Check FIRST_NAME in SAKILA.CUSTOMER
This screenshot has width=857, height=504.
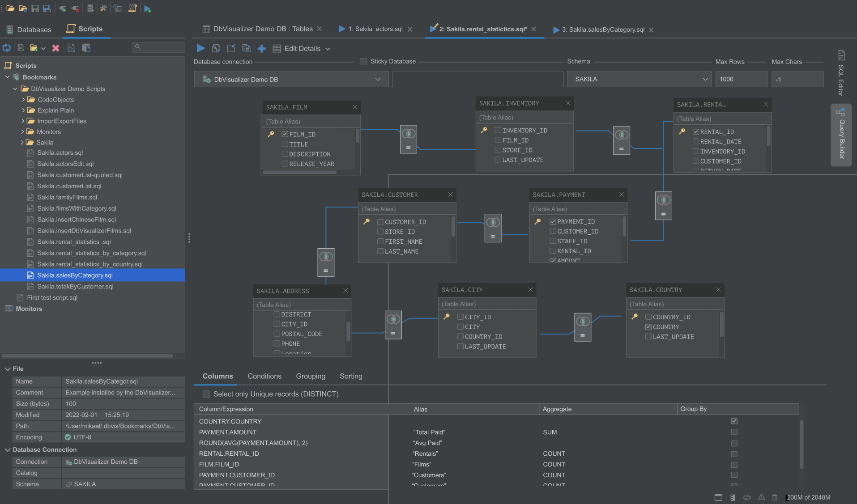click(x=380, y=241)
